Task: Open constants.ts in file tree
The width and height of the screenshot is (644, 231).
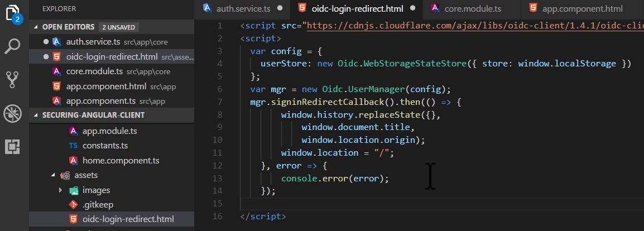Action: pos(105,146)
